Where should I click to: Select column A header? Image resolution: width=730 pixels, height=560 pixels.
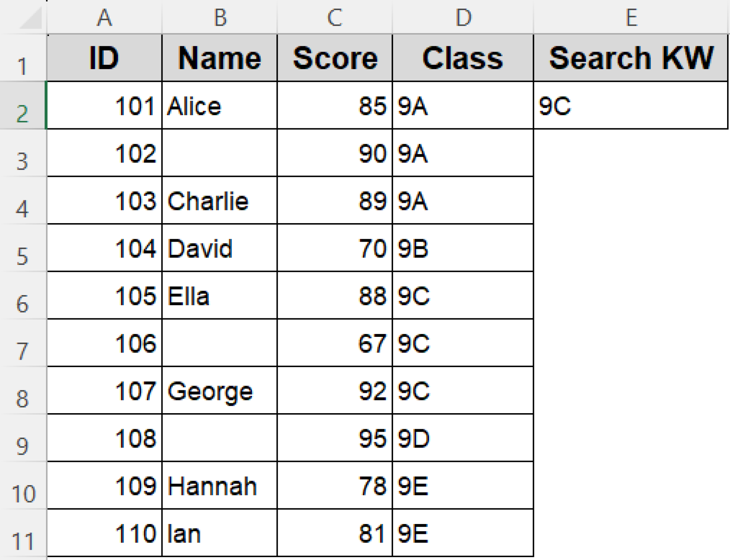pos(104,17)
